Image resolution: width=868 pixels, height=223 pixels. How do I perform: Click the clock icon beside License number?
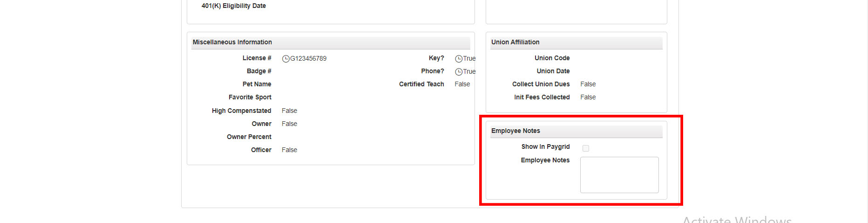coord(286,59)
